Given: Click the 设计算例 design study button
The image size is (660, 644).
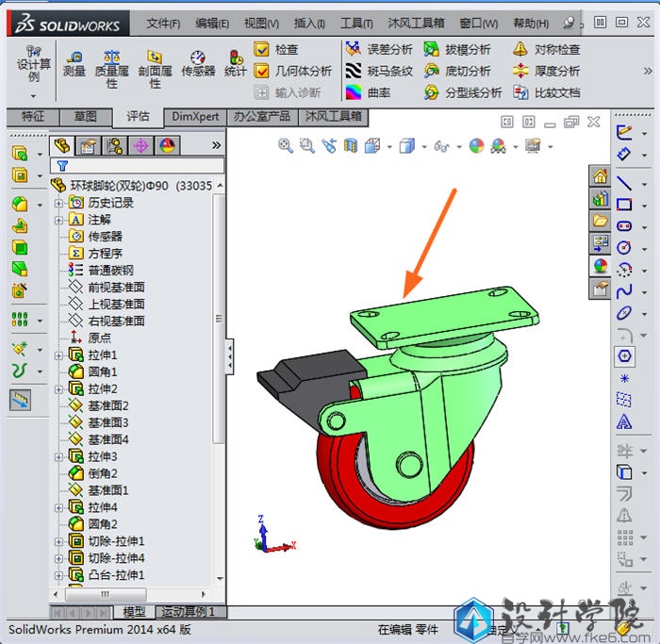Looking at the screenshot, I should pos(34,64).
